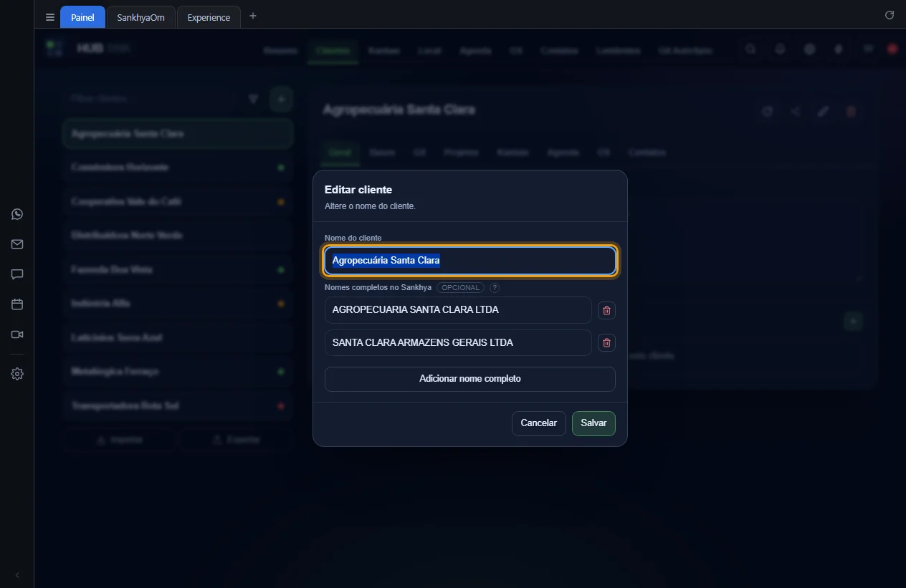
Task: Cancel the Editar cliente dialog
Action: coord(539,423)
